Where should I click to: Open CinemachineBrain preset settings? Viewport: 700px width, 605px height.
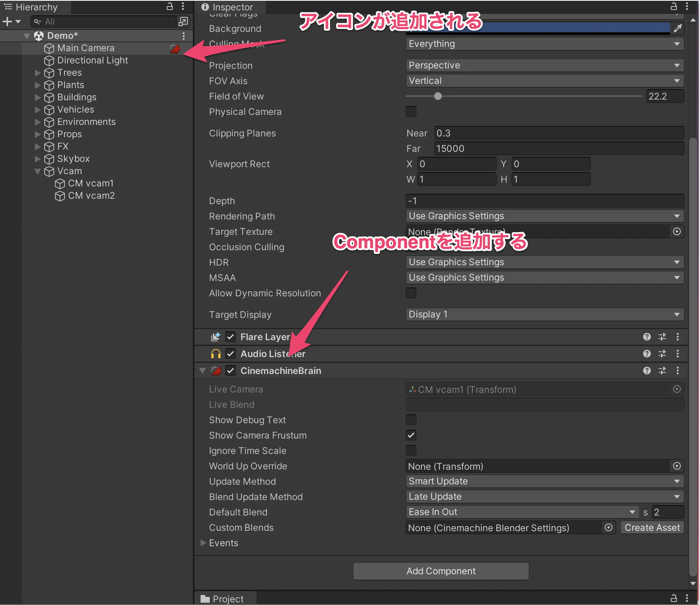coord(662,371)
